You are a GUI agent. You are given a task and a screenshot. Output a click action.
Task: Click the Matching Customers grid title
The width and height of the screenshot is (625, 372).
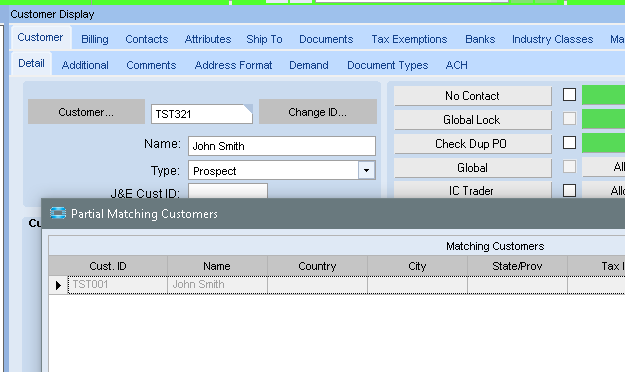click(x=495, y=246)
